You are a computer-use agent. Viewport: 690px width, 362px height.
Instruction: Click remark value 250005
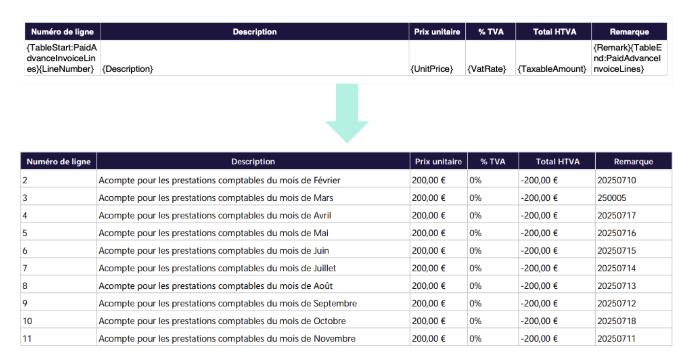612,198
